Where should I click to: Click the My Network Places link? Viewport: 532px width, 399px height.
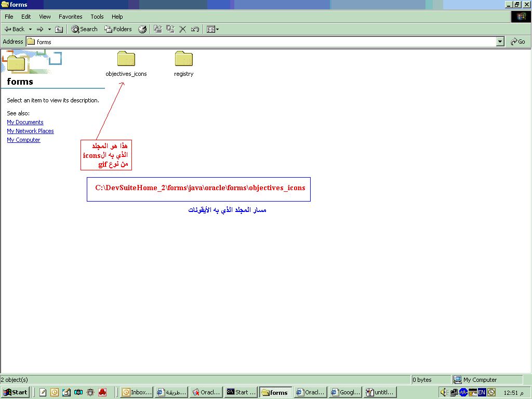coord(30,131)
